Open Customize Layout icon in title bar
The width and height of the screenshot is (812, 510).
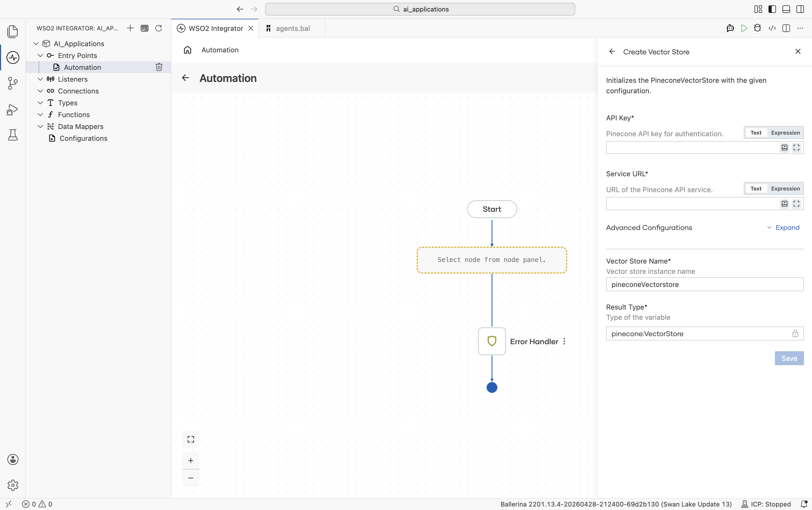pos(758,9)
